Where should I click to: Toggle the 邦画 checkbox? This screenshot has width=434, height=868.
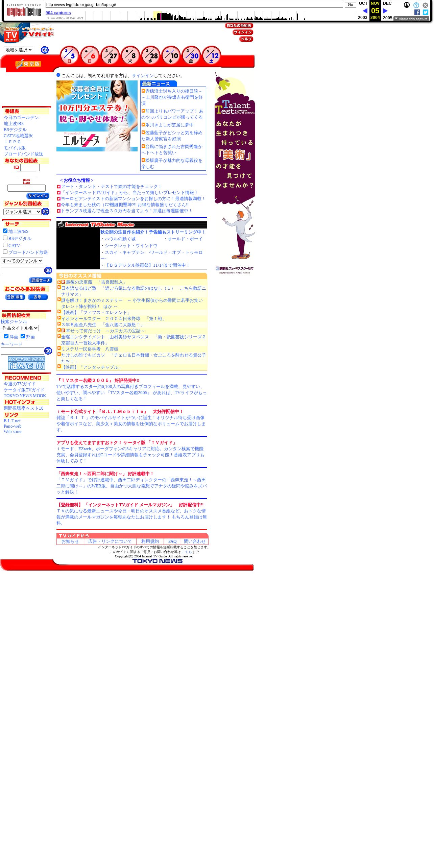tap(23, 336)
